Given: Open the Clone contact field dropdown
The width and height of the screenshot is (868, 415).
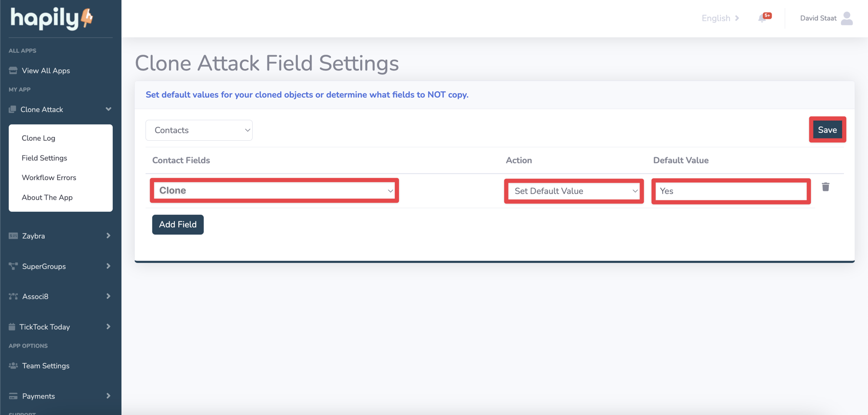Looking at the screenshot, I should [x=274, y=190].
